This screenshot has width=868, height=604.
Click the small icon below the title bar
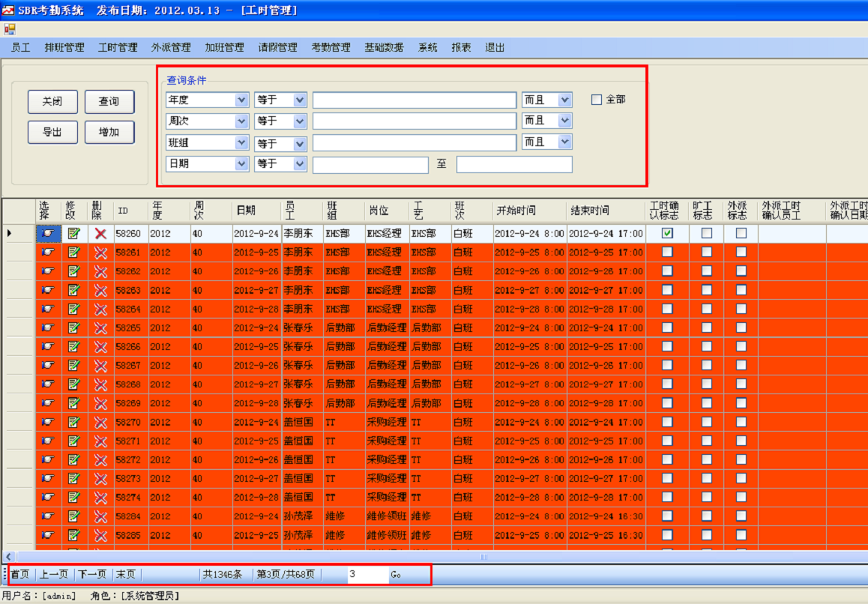click(10, 29)
